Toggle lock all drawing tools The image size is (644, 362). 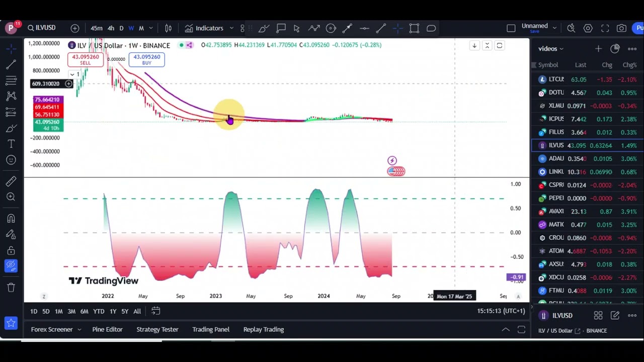pos(11,250)
